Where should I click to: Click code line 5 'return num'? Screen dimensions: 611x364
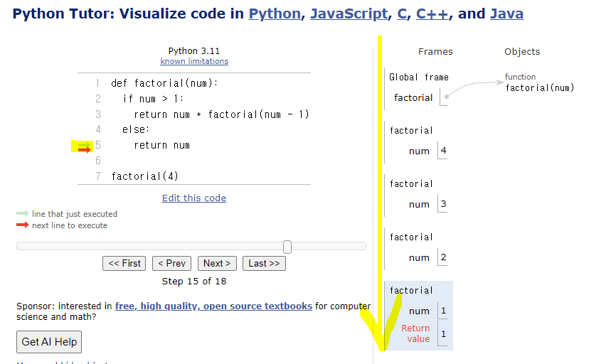(x=161, y=145)
